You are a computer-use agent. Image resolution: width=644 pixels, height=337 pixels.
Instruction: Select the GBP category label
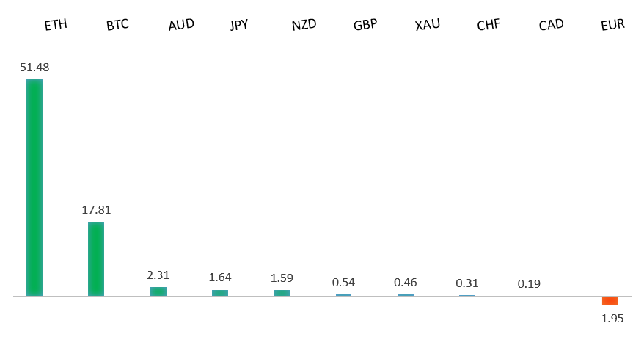[x=365, y=25]
